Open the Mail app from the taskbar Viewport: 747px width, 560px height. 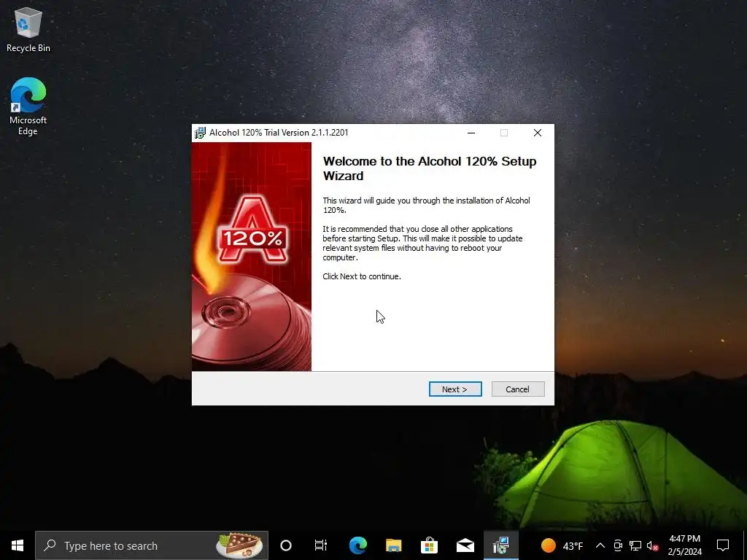pos(465,545)
